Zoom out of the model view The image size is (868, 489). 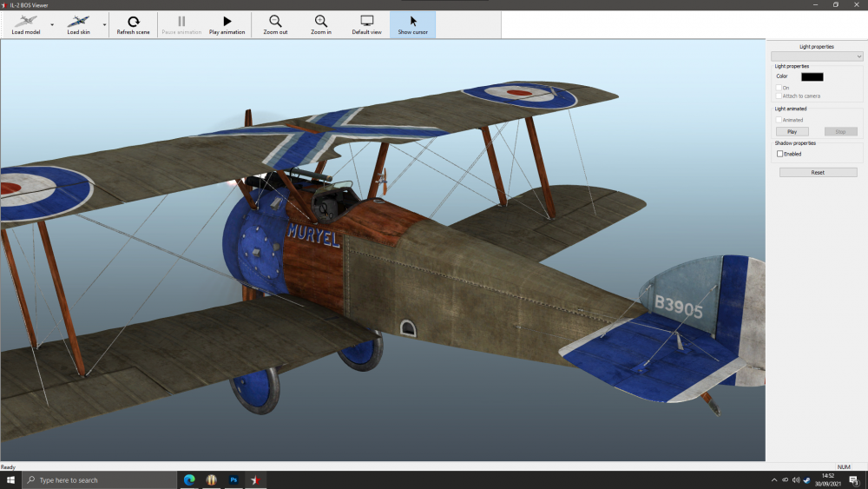[x=275, y=21]
